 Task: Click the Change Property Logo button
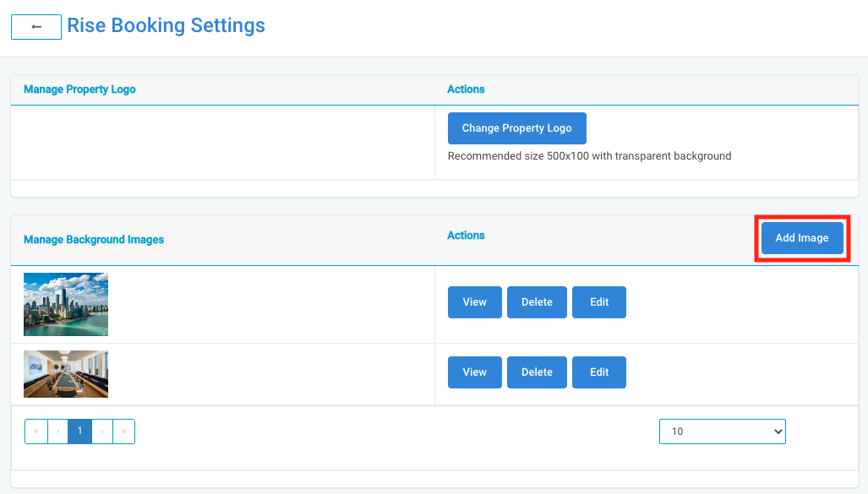516,128
